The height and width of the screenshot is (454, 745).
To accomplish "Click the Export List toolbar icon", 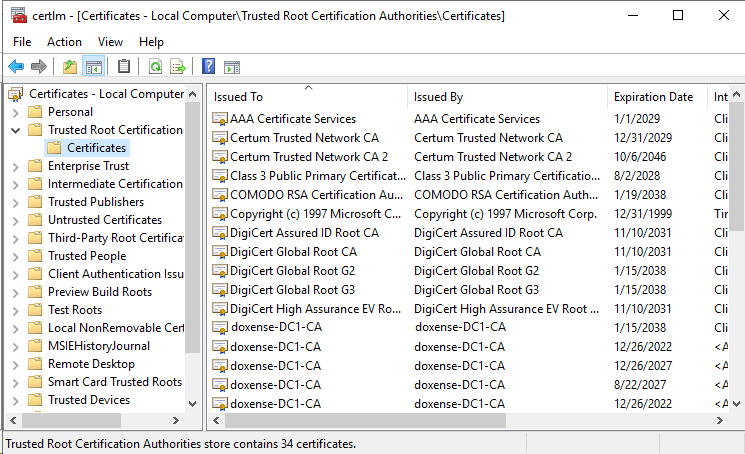I will pos(178,67).
